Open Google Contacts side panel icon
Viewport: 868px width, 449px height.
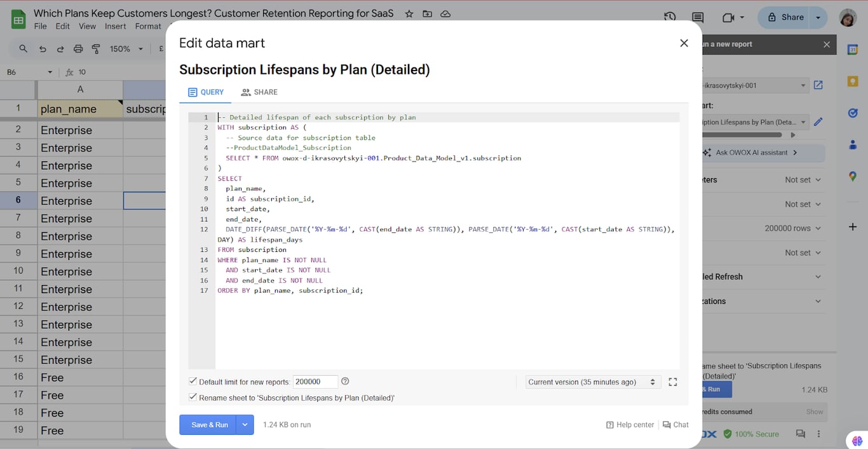pos(853,144)
